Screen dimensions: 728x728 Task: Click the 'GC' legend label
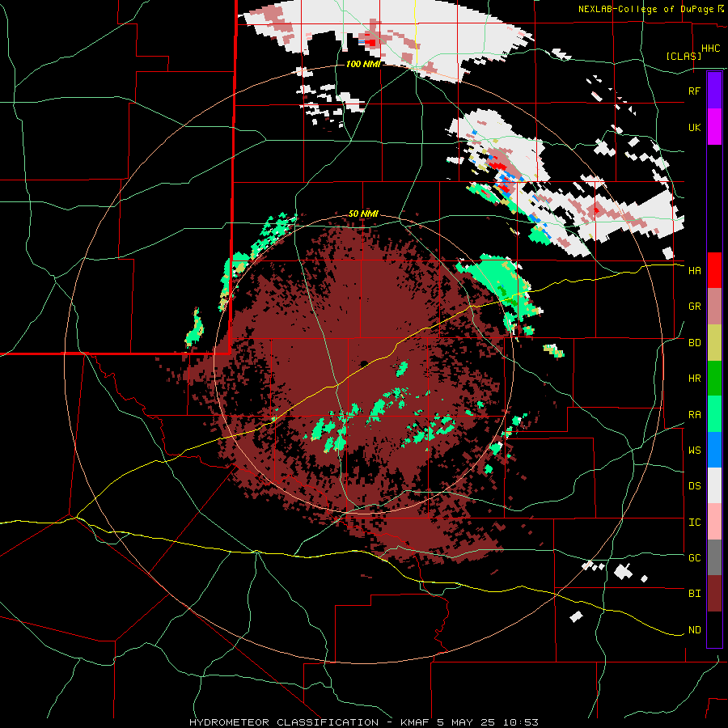[x=694, y=558]
